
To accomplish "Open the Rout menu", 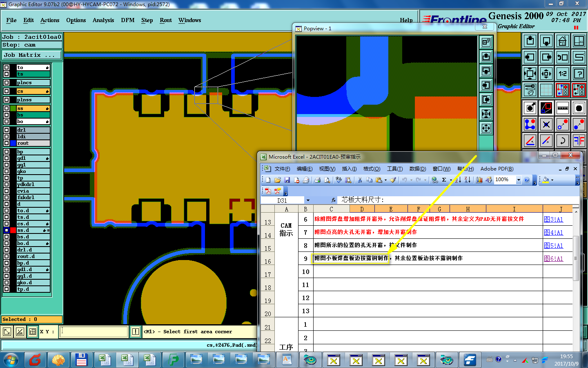I will click(x=166, y=20).
